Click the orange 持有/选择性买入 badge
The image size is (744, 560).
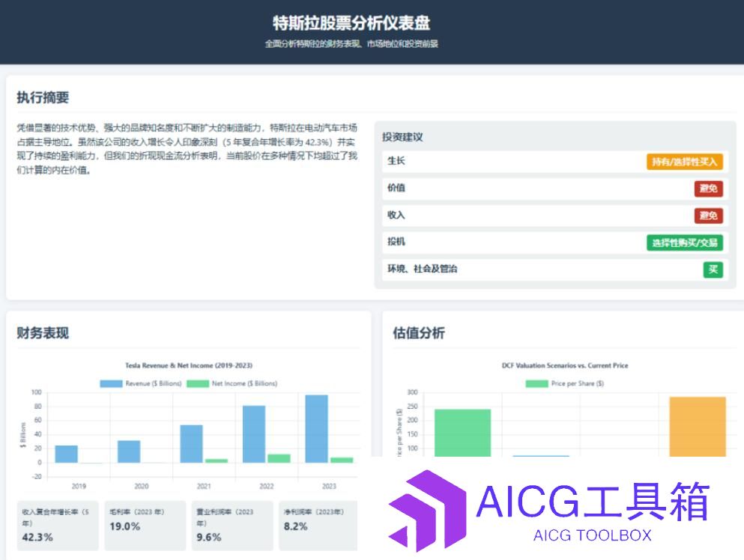(x=684, y=162)
